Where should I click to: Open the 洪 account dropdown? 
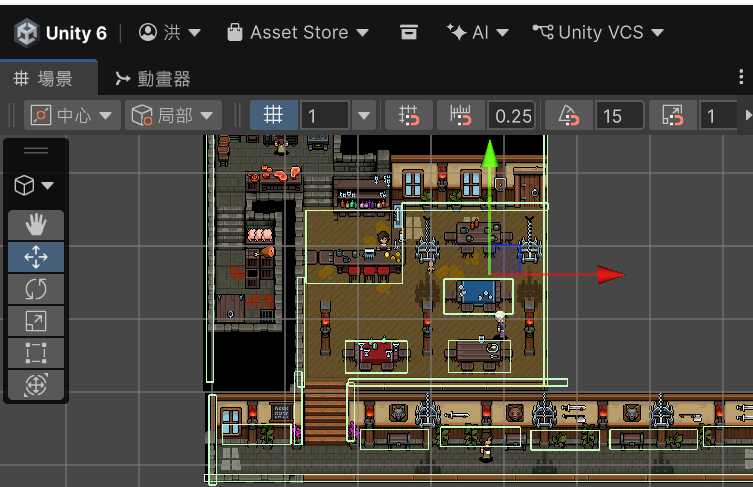point(170,33)
